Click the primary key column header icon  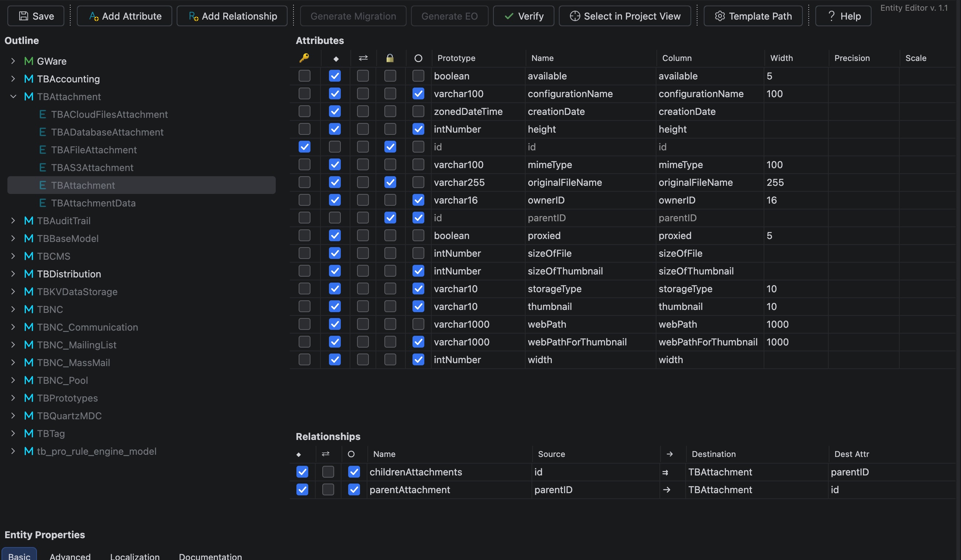coord(304,58)
